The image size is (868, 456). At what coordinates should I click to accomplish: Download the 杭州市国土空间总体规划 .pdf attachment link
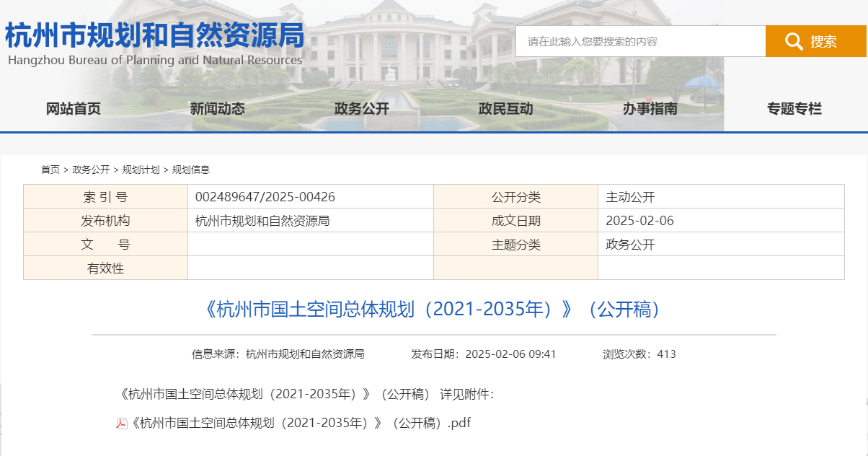click(x=301, y=423)
